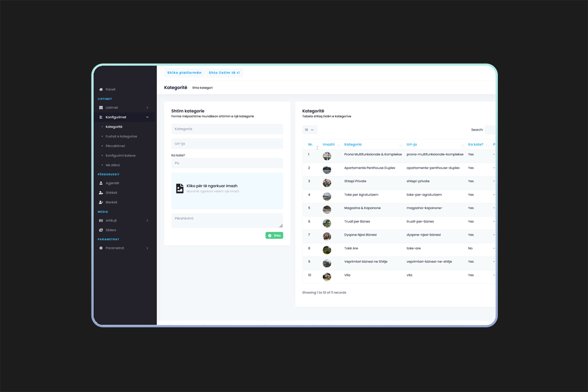Sort table by Kategoria column header
Viewport: 588px width, 392px height.
(353, 145)
